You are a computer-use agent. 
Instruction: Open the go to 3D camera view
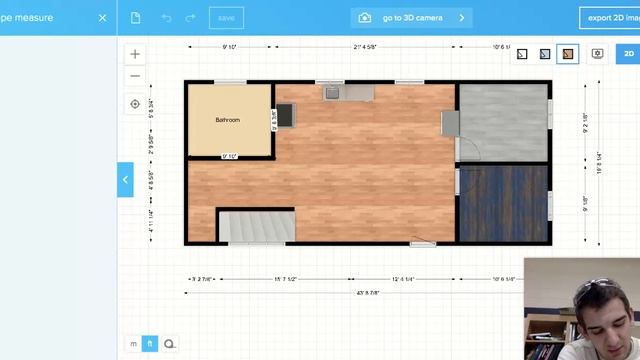point(411,18)
